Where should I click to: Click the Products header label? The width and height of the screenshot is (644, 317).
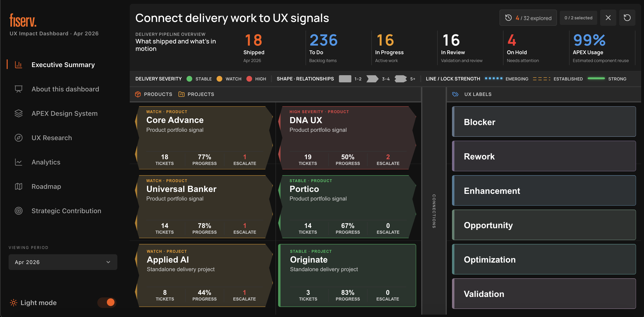point(158,94)
